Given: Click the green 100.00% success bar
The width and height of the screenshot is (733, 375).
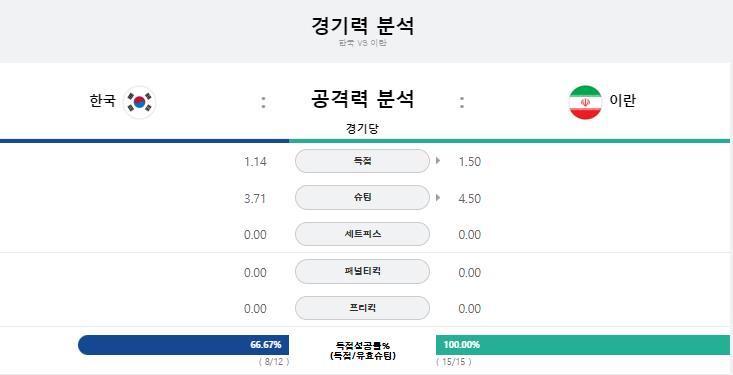Looking at the screenshot, I should 582,345.
